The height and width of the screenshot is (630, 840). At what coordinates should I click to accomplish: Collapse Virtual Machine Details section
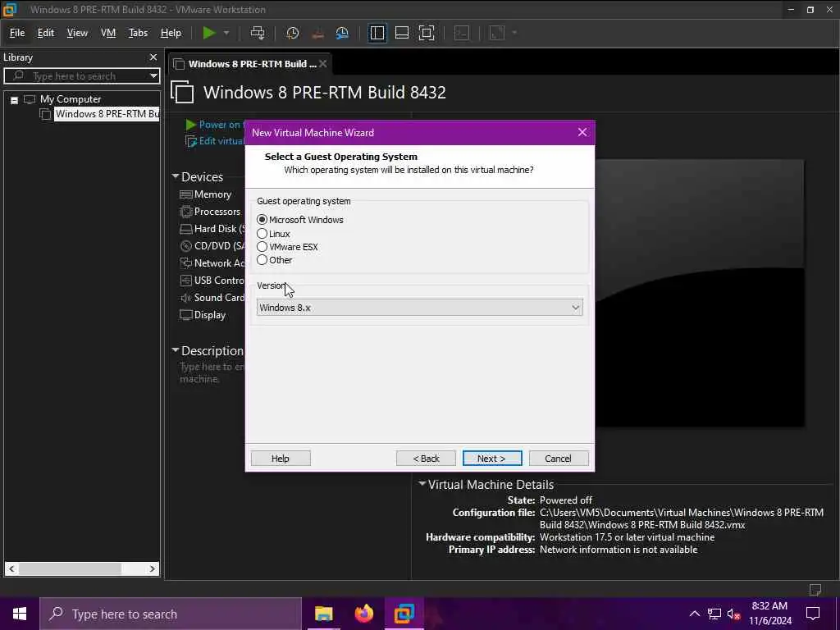[x=422, y=484]
